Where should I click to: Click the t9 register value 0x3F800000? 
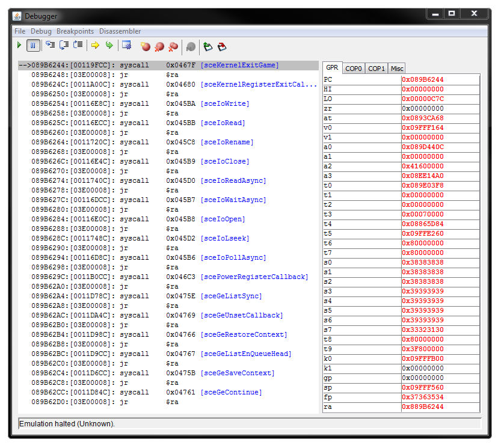(440, 349)
